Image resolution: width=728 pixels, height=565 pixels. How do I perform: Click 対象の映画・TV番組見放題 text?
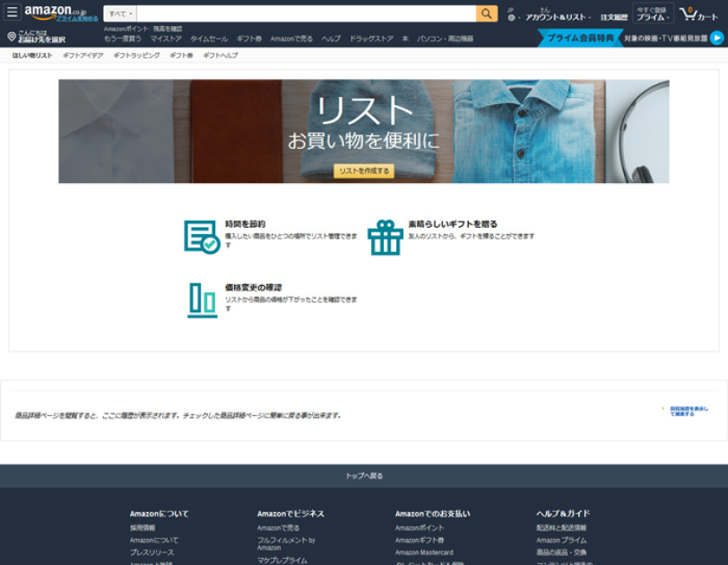(666, 38)
